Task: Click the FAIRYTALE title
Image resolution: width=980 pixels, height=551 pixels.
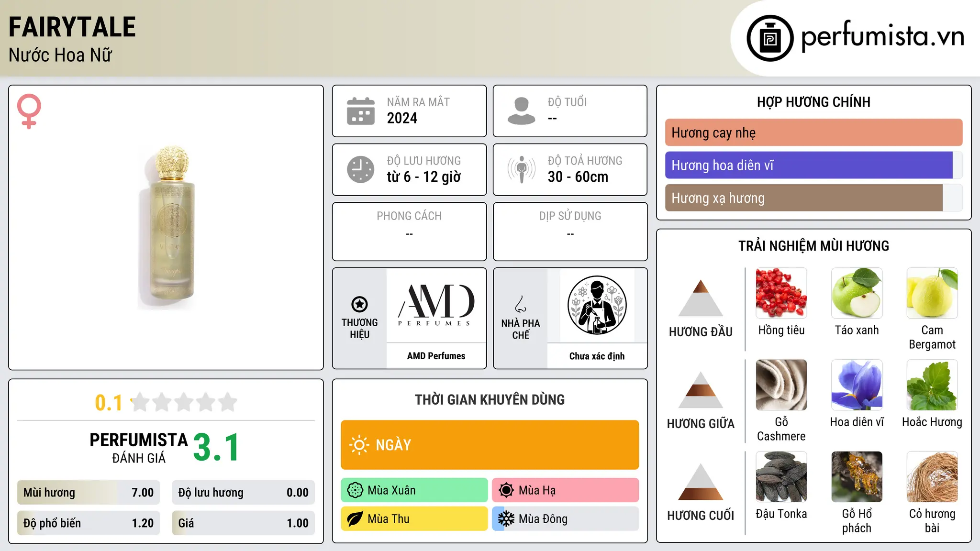Action: coord(72,27)
